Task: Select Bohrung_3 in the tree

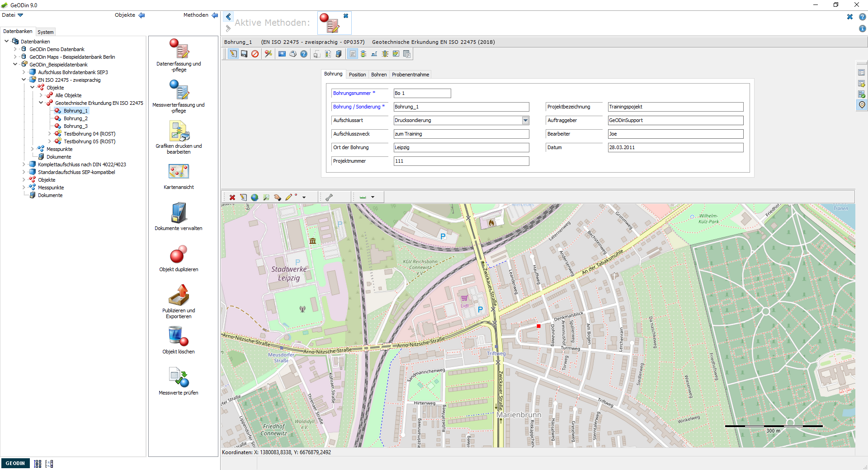Action: tap(75, 126)
